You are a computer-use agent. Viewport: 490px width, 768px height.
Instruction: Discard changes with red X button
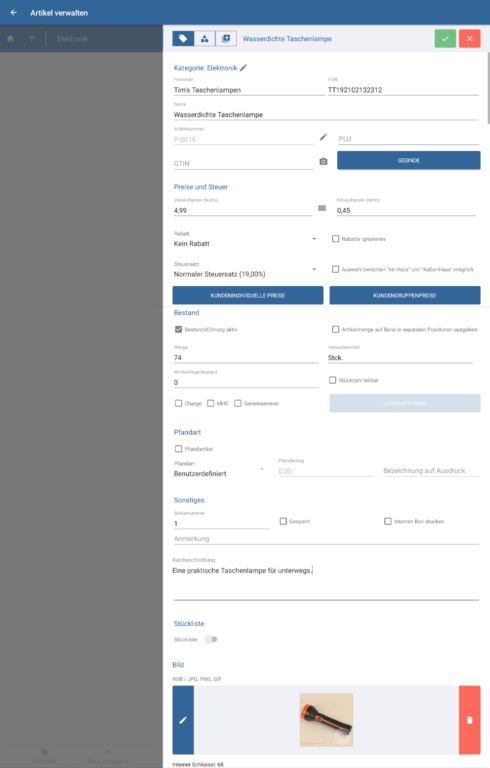(x=469, y=38)
